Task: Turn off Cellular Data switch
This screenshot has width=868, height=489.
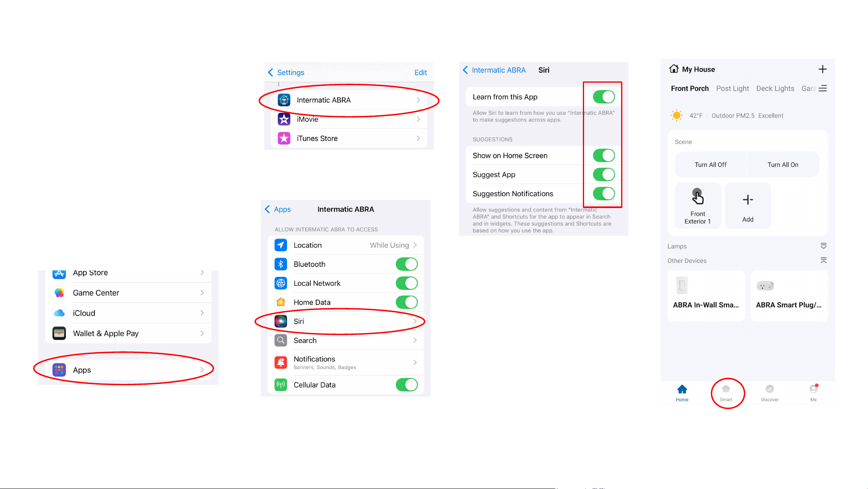Action: [407, 385]
